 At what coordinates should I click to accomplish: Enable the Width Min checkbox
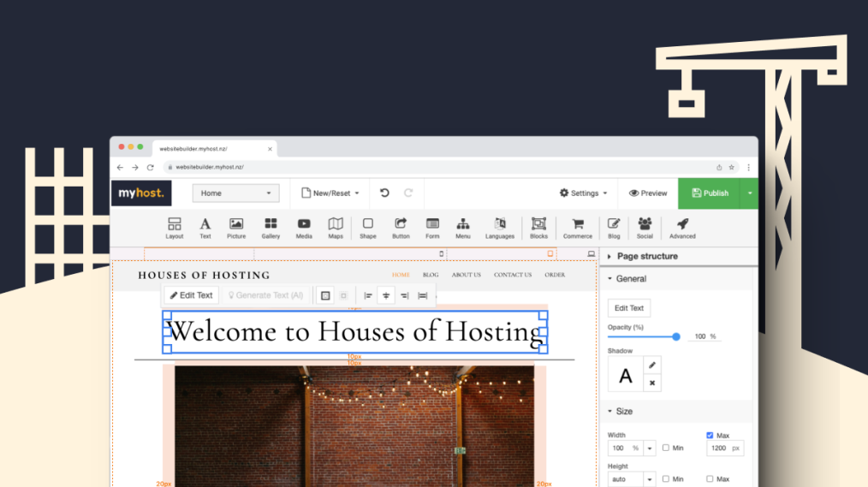click(x=666, y=448)
